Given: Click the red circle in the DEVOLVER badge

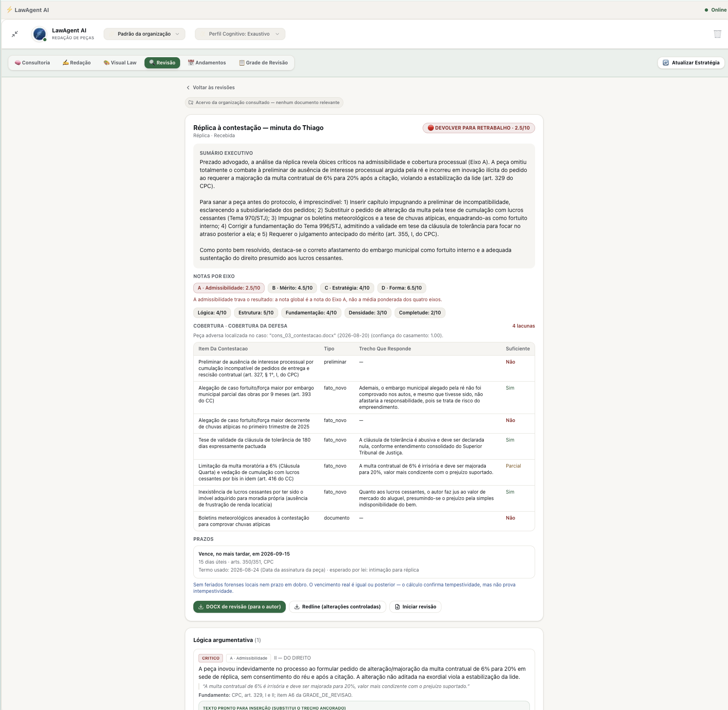Looking at the screenshot, I should point(431,128).
